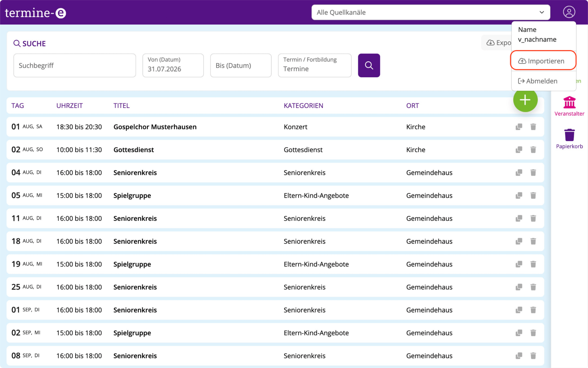Click the purple search magnifier button

tap(369, 65)
